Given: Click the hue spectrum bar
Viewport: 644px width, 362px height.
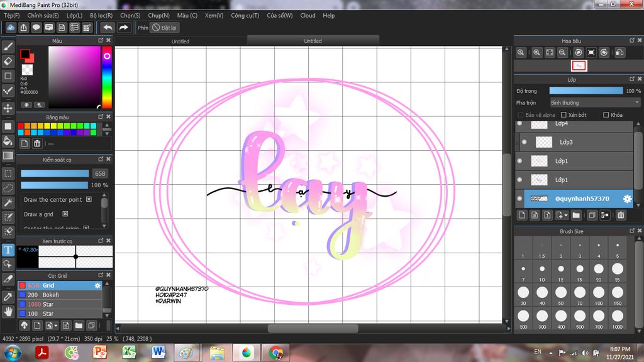Looking at the screenshot, I should pos(107,77).
